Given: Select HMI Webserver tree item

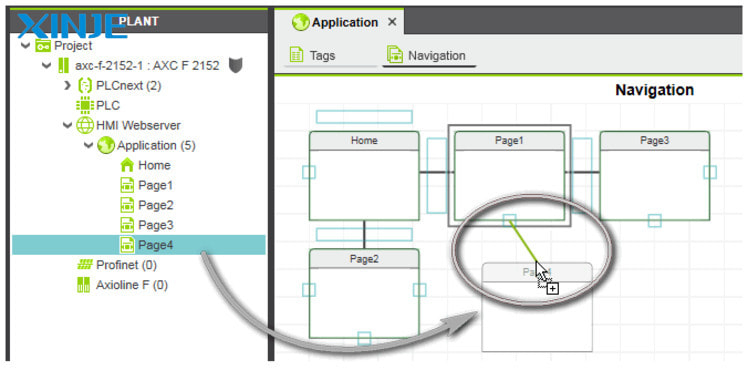Looking at the screenshot, I should point(138,125).
